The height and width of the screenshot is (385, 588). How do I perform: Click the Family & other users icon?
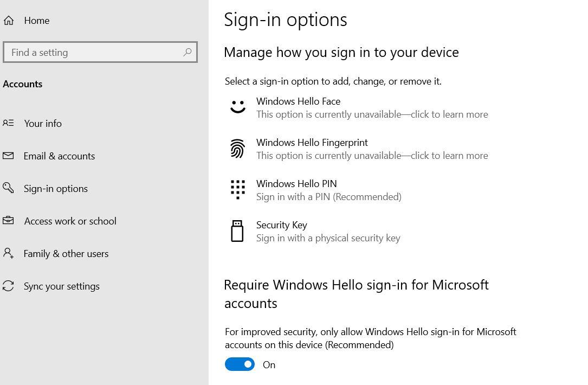[8, 253]
